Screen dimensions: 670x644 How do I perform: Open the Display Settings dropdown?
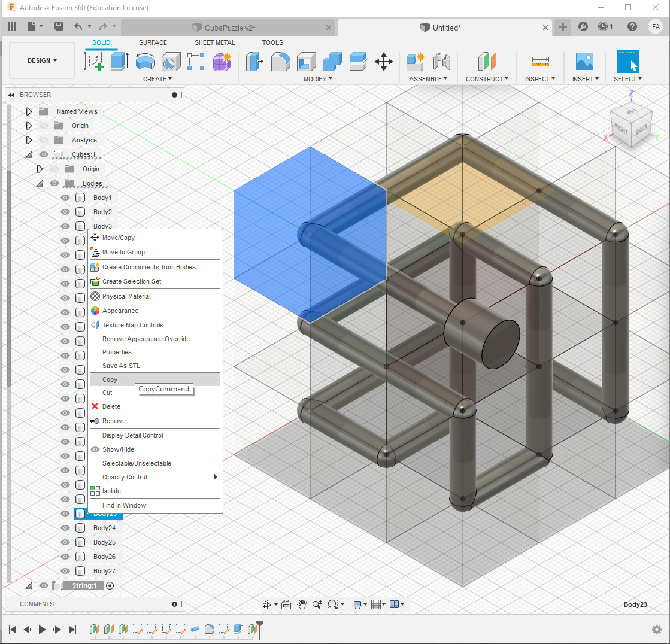358,604
